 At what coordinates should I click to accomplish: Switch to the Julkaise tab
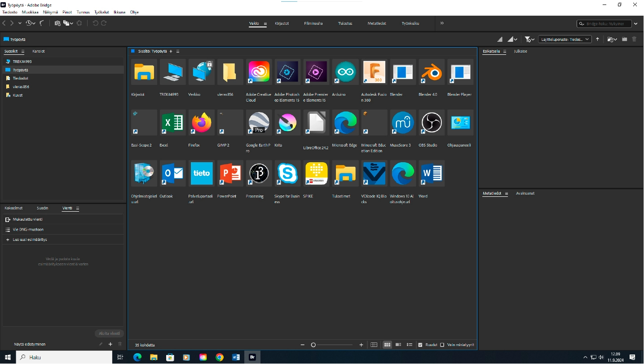tap(520, 51)
